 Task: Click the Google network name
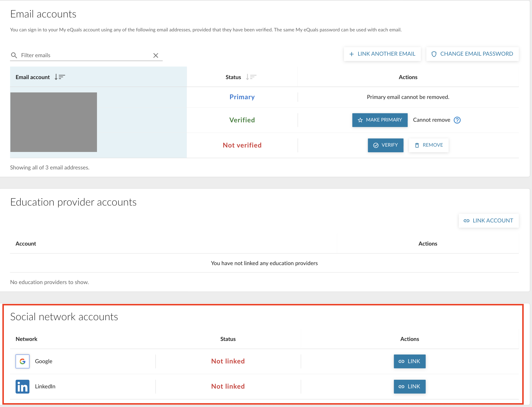click(44, 361)
